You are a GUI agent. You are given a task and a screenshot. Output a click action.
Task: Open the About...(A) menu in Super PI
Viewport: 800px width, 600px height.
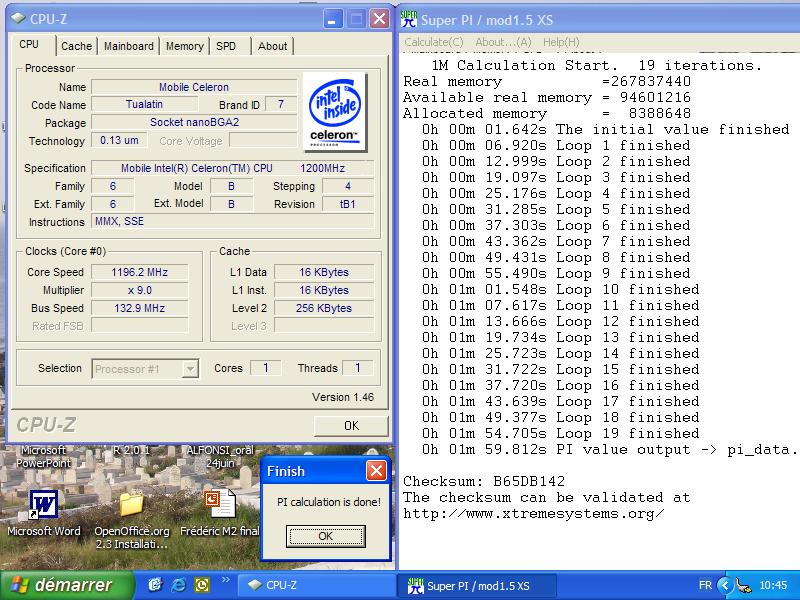tap(503, 42)
